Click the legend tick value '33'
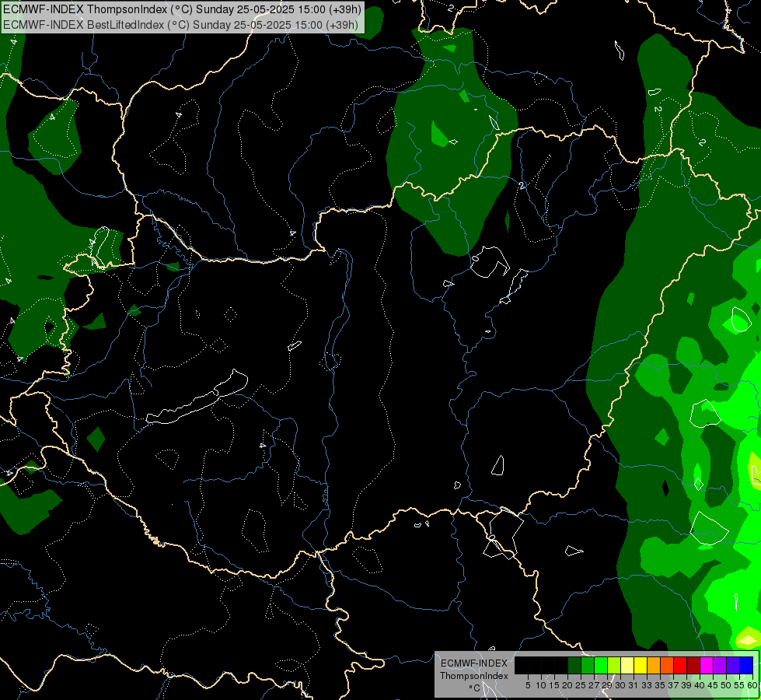The width and height of the screenshot is (761, 700). click(647, 685)
